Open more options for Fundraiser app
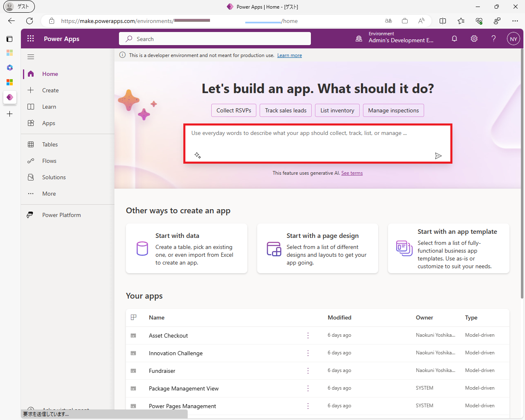This screenshot has width=525, height=420. pos(308,371)
